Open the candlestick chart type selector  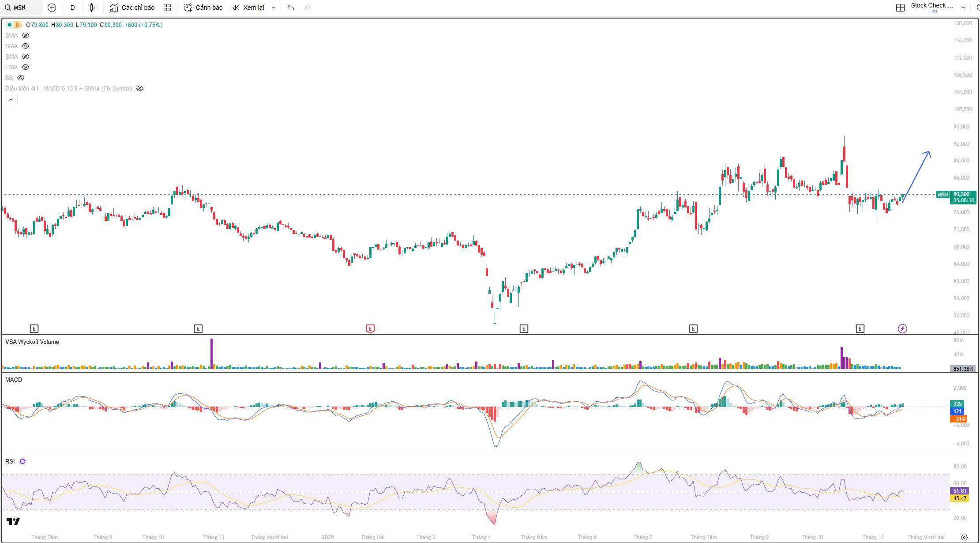tap(93, 8)
